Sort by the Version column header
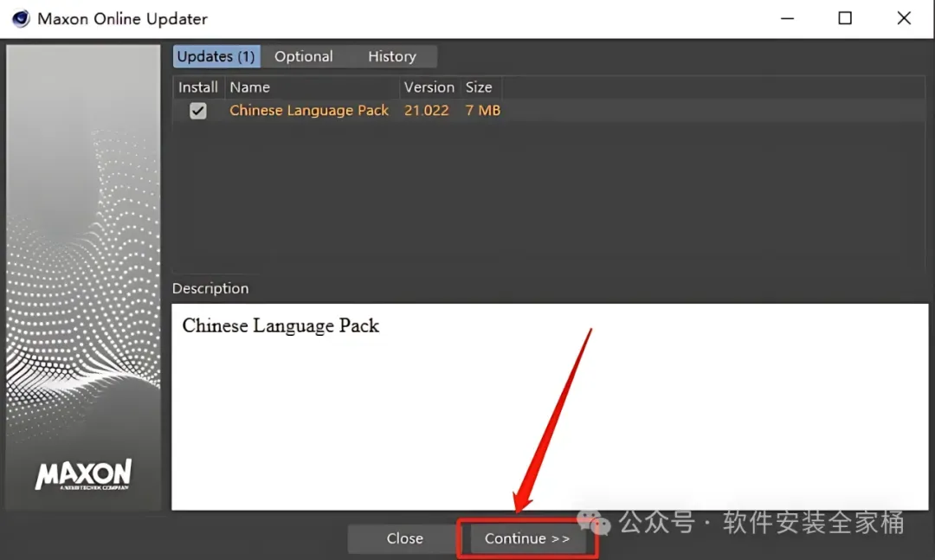Image resolution: width=935 pixels, height=560 pixels. (x=429, y=87)
